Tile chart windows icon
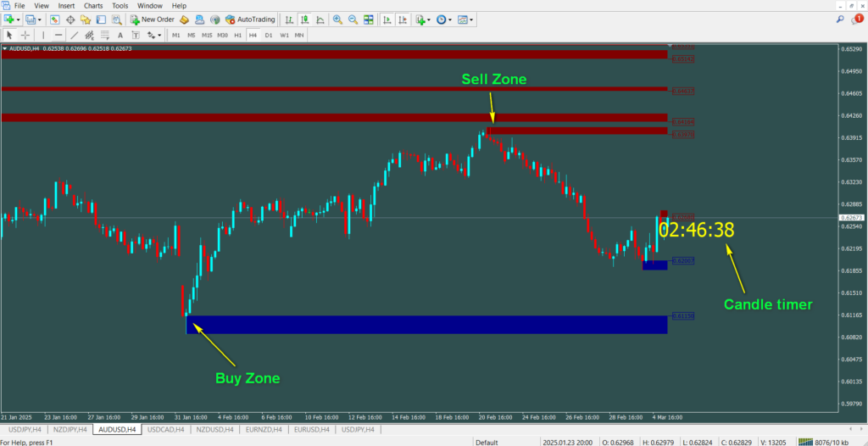Viewport: 868px width, 446px height. 368,20
